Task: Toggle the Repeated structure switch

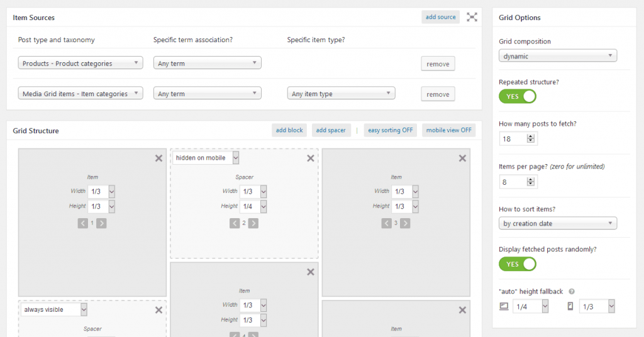Action: click(x=518, y=96)
